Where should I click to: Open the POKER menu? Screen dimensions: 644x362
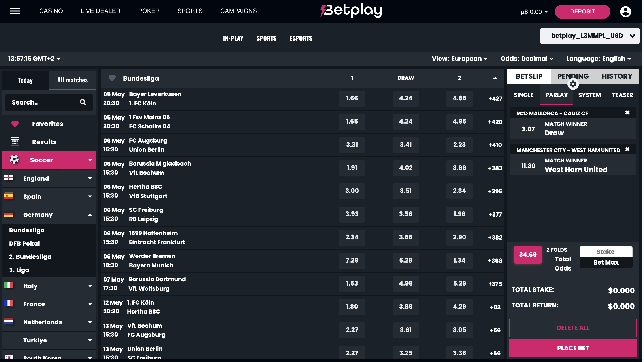coord(149,11)
